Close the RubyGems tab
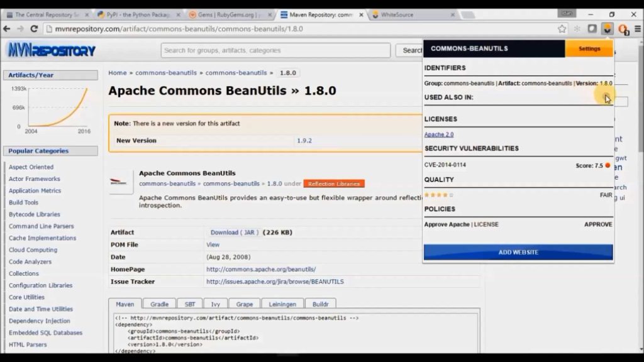The width and height of the screenshot is (644, 362). point(269,14)
